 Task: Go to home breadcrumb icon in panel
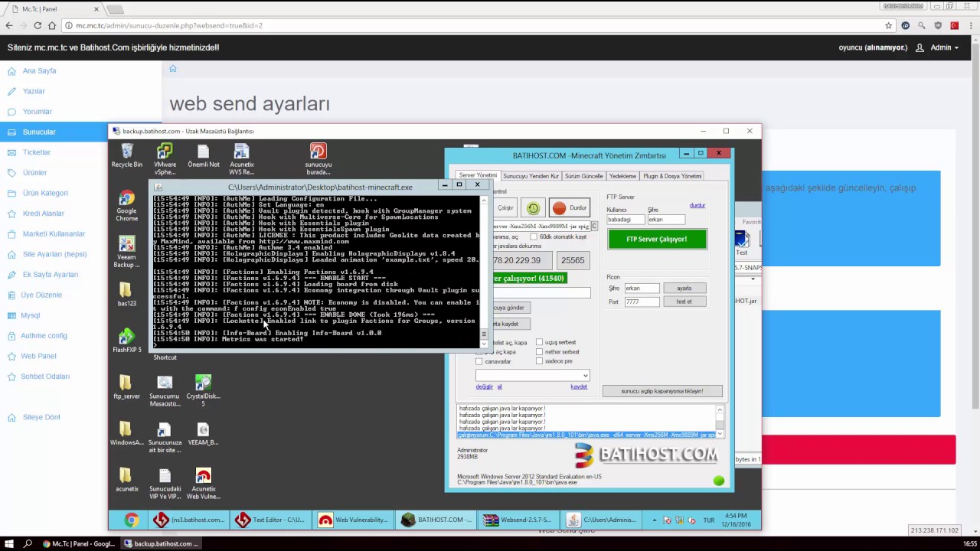coord(173,69)
